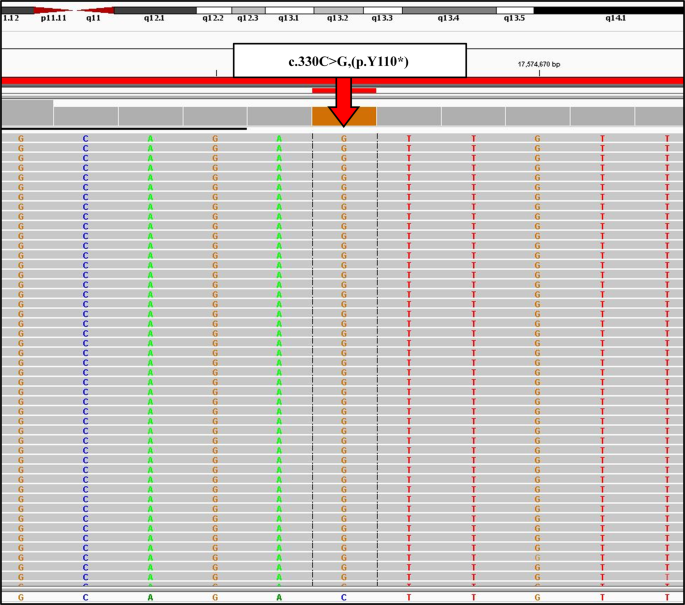Click the q13.2 band of the chromosome
The width and height of the screenshot is (685, 605).
tap(339, 10)
